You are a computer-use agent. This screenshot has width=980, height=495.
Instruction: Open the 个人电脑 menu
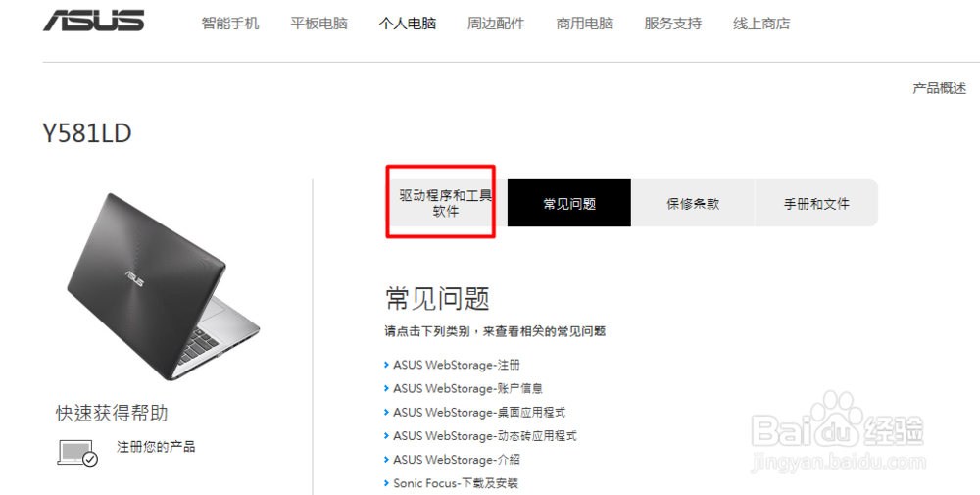click(x=408, y=24)
